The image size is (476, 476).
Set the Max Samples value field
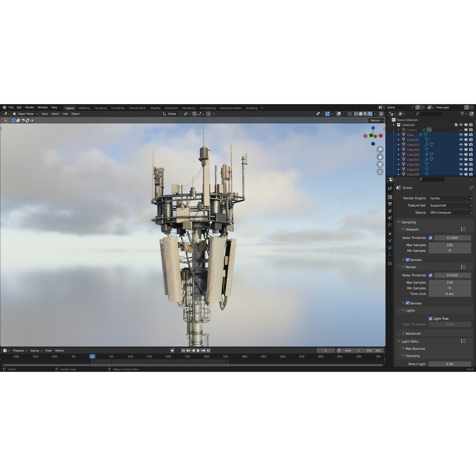(x=450, y=245)
